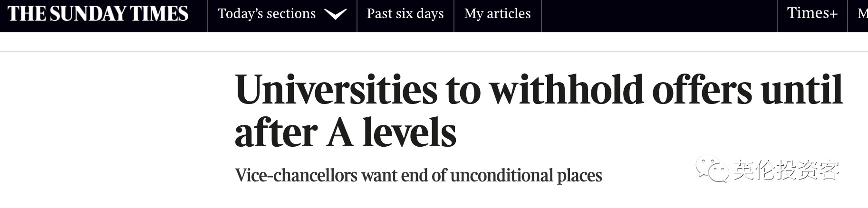Click the WeChat logo watermark icon

tap(712, 169)
